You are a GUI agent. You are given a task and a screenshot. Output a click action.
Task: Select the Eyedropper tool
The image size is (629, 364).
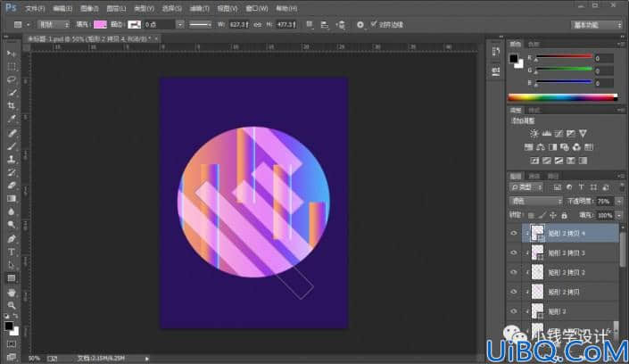12,119
